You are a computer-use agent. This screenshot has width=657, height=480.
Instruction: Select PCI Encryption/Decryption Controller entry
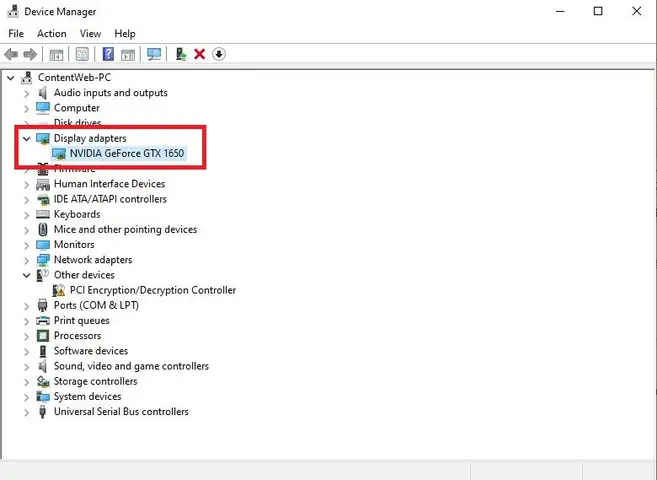click(x=153, y=290)
